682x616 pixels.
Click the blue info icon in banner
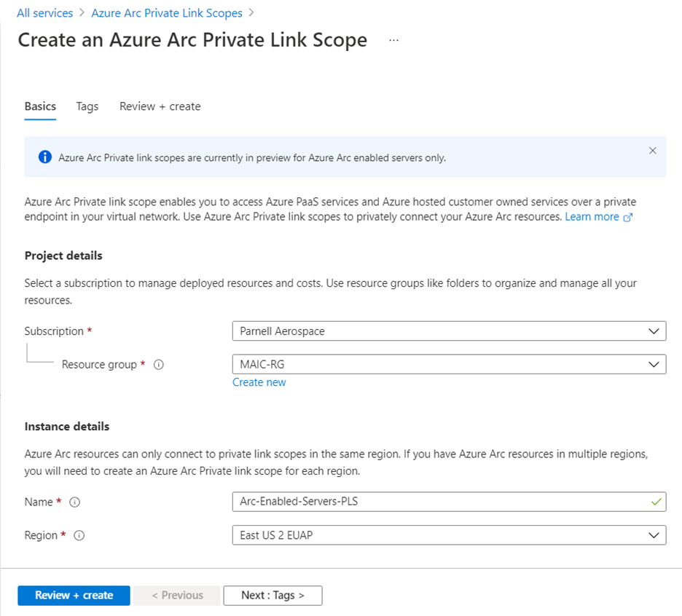click(45, 157)
